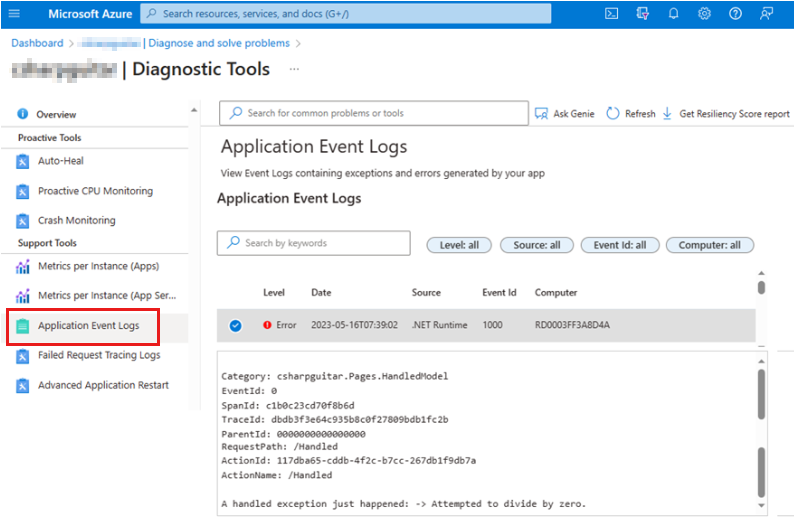Open the Azure hamburger portal menu
Screen dimensions: 794x520
coord(14,13)
